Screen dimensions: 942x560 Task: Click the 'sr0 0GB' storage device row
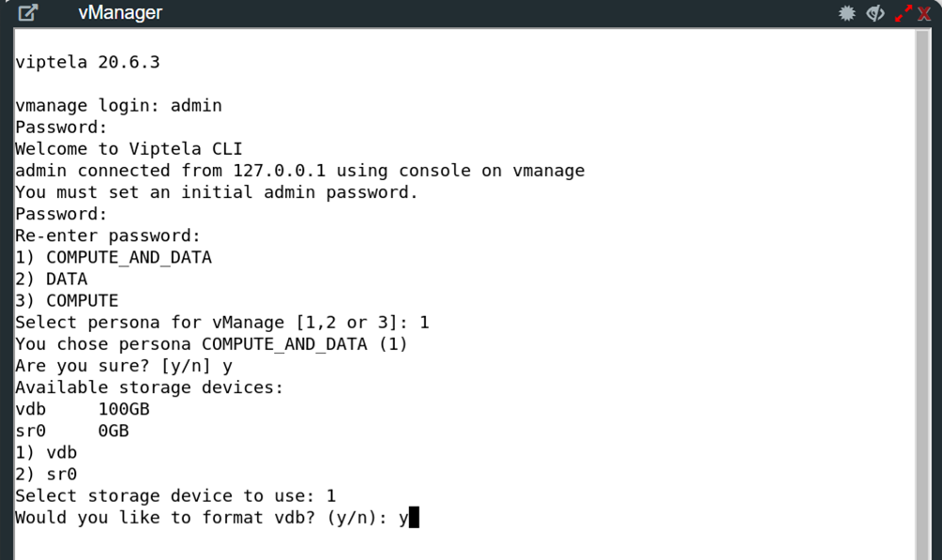[72, 431]
